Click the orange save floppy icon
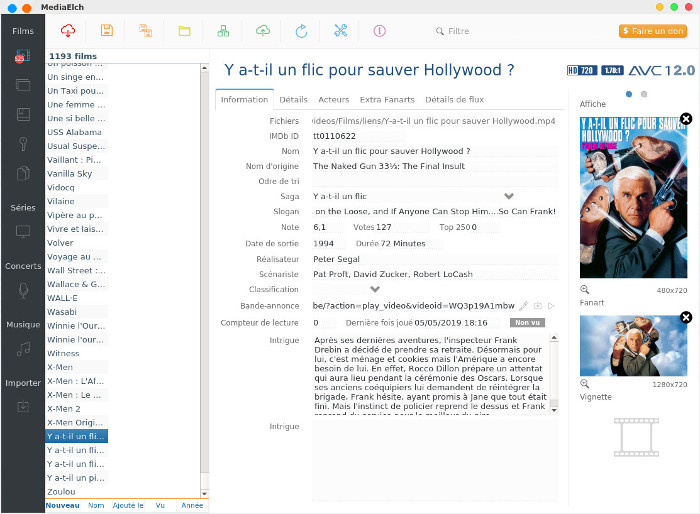The height and width of the screenshot is (514, 700). tap(107, 31)
